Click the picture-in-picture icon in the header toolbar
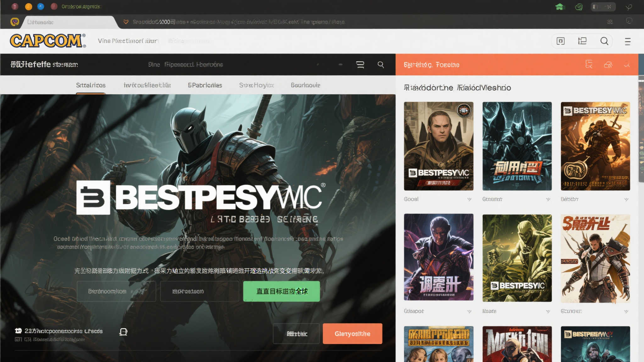Viewport: 644px width, 362px height. [x=560, y=41]
